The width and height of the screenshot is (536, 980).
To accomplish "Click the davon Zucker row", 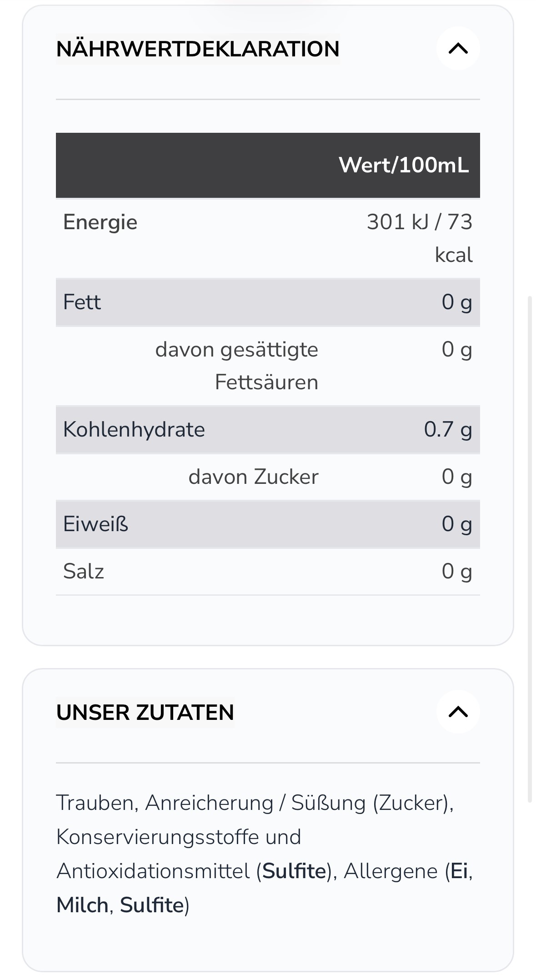I will coord(268,477).
